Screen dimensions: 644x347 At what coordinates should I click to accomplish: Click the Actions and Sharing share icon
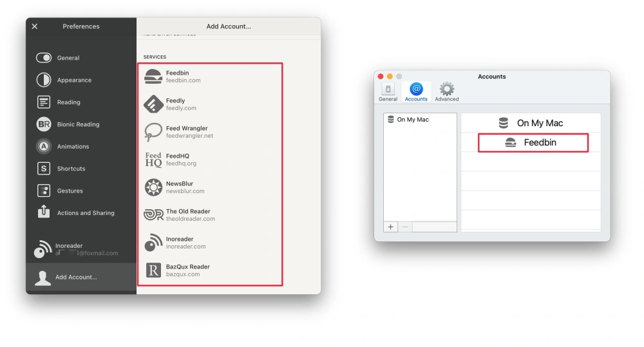[x=44, y=212]
